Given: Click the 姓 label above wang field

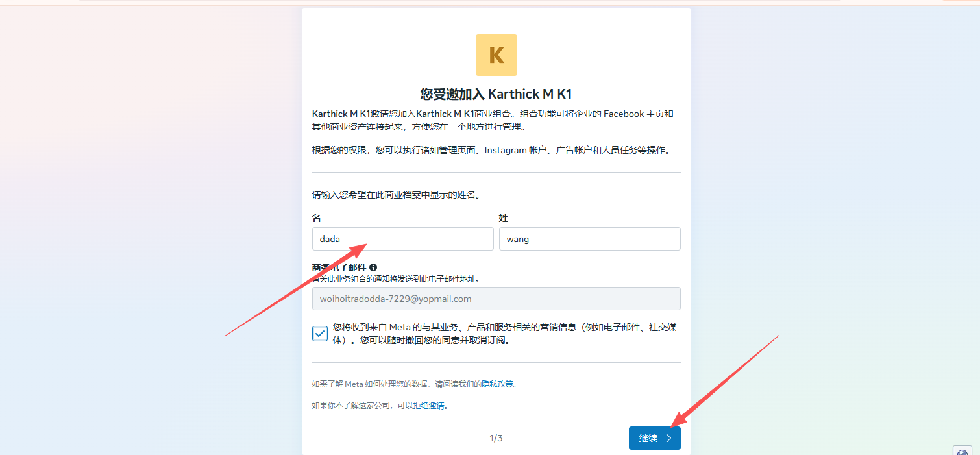Looking at the screenshot, I should pos(503,218).
